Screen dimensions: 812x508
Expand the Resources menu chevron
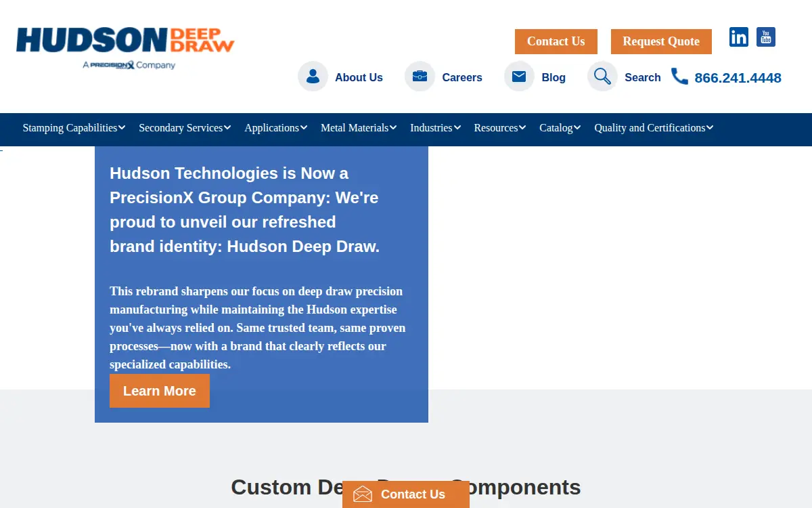click(522, 127)
